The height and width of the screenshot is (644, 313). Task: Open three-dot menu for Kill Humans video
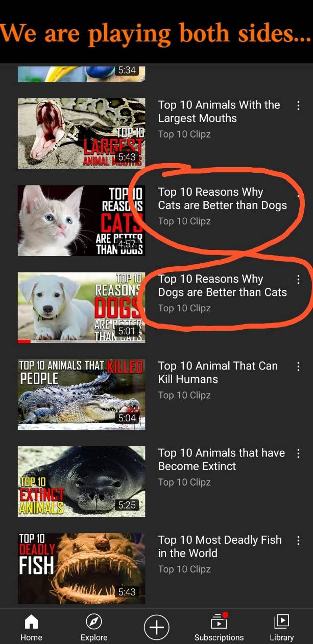[298, 366]
